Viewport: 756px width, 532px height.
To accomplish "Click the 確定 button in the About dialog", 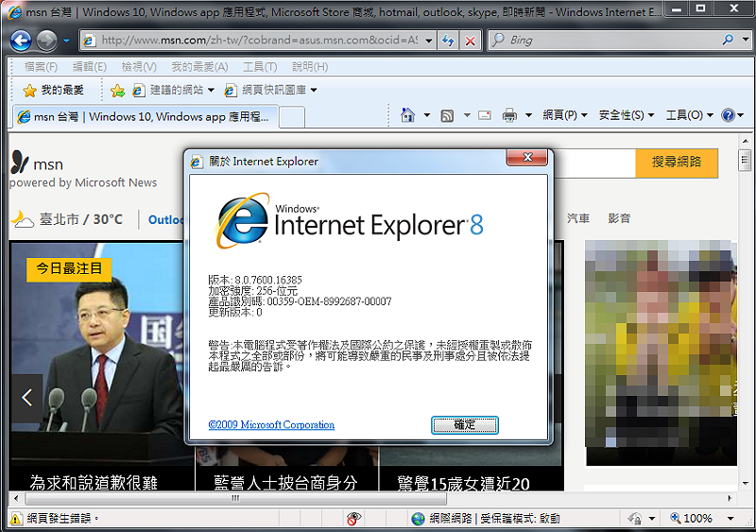I will click(464, 425).
